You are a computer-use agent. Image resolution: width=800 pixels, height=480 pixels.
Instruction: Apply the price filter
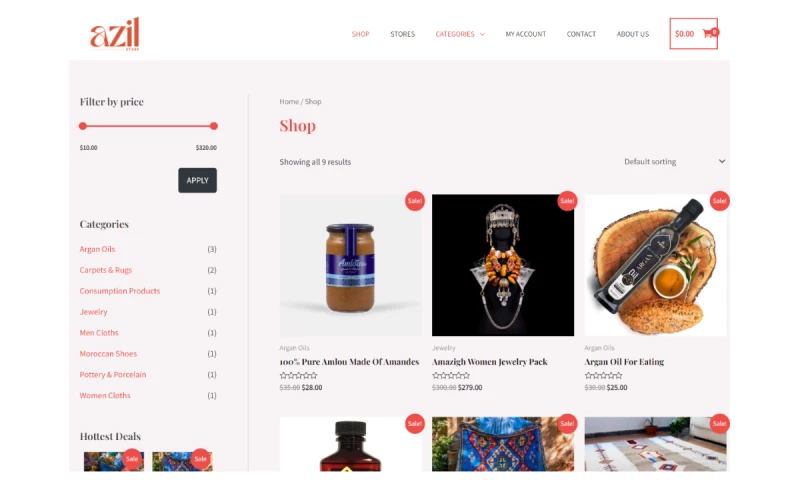(x=197, y=181)
